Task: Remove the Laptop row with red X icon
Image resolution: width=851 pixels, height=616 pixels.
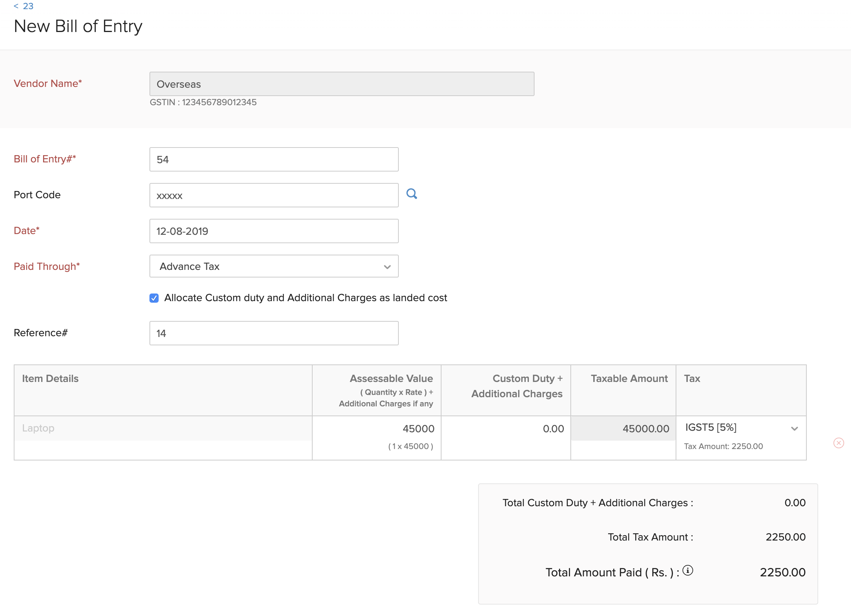Action: tap(838, 443)
